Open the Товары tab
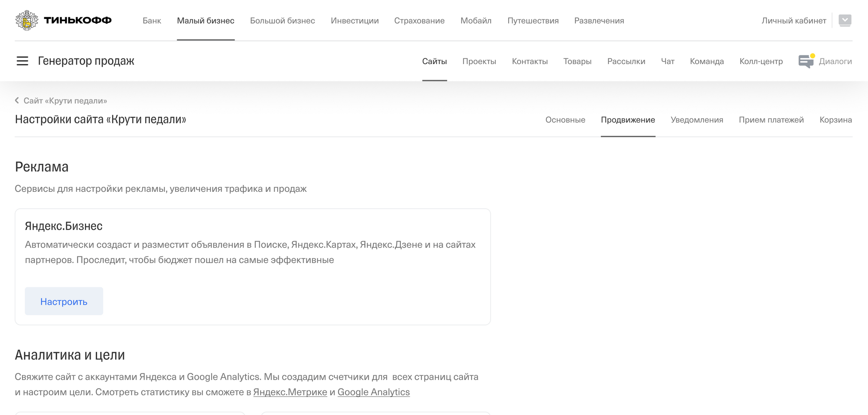Viewport: 868px width, 415px height. (x=577, y=61)
